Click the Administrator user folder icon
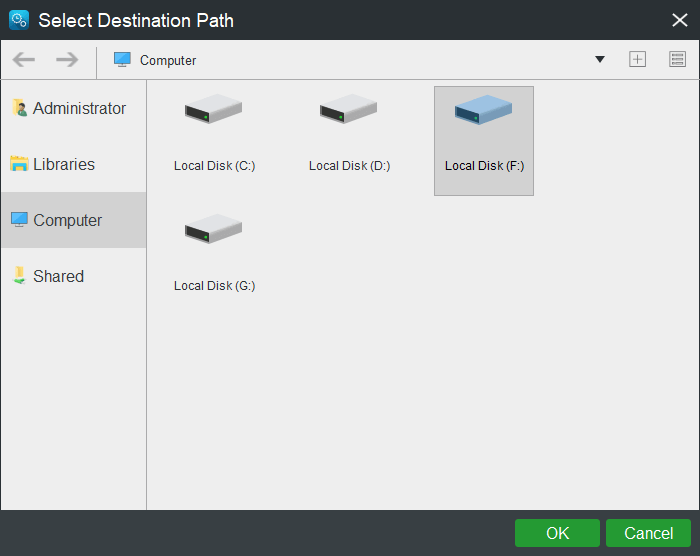The width and height of the screenshot is (700, 556). [x=20, y=108]
